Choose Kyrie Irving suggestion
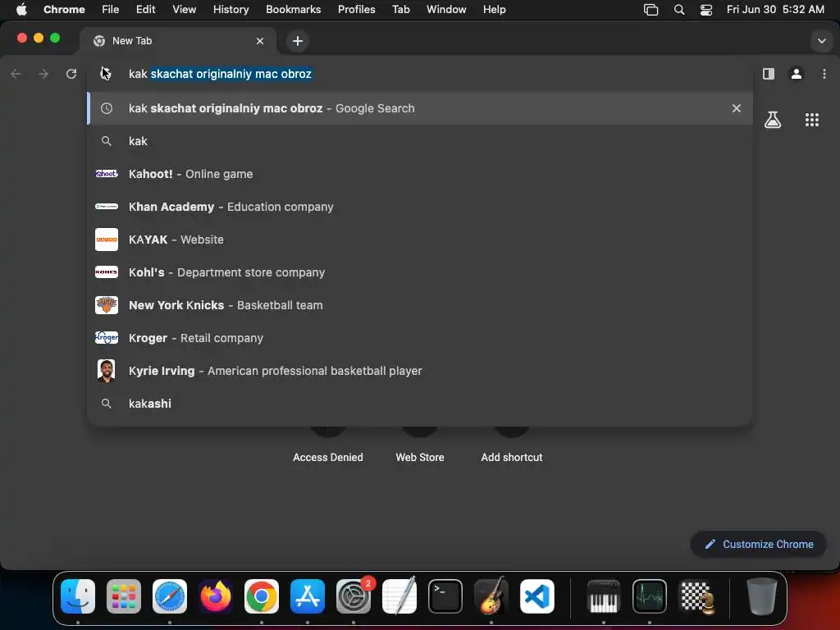 [420, 371]
